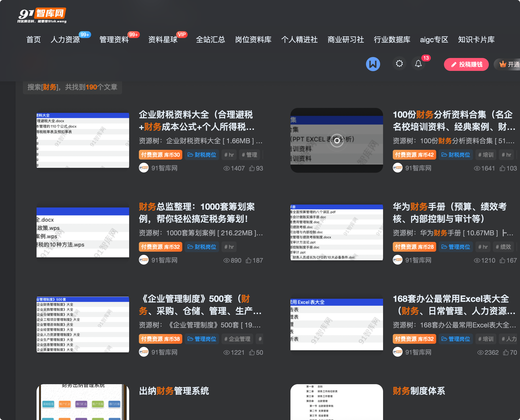
Task: Open the 人力资源 menu
Action: 65,40
